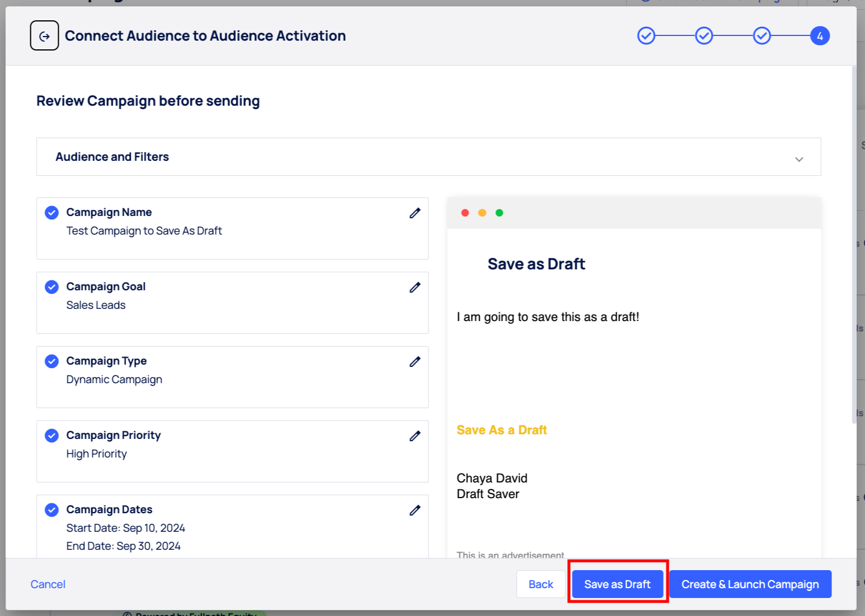Screen dimensions: 865x616
Task: Edit the Campaign Name with pencil icon
Action: [415, 213]
